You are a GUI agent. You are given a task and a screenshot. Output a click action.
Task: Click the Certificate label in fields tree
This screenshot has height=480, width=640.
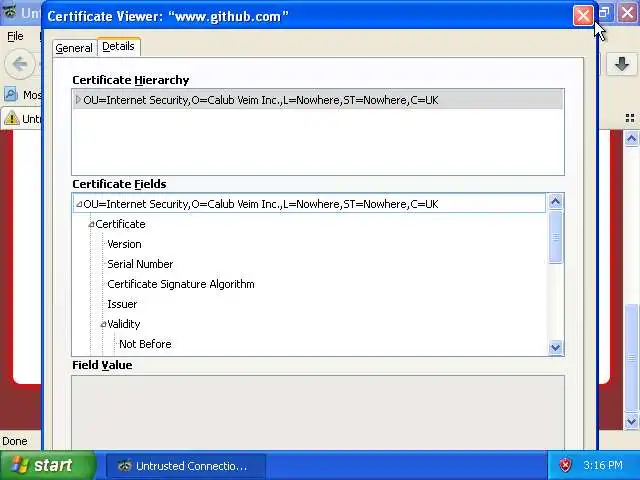[120, 224]
